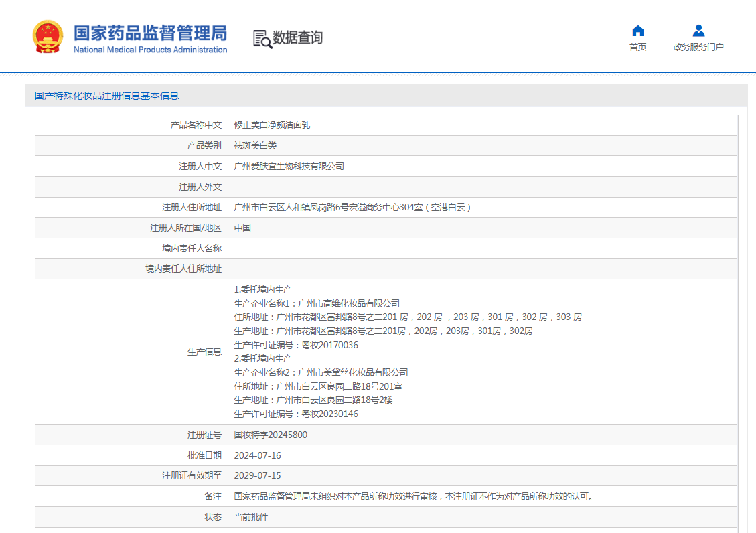756x533 pixels.
Task: Select the 当前批件 status value
Action: tap(250, 517)
